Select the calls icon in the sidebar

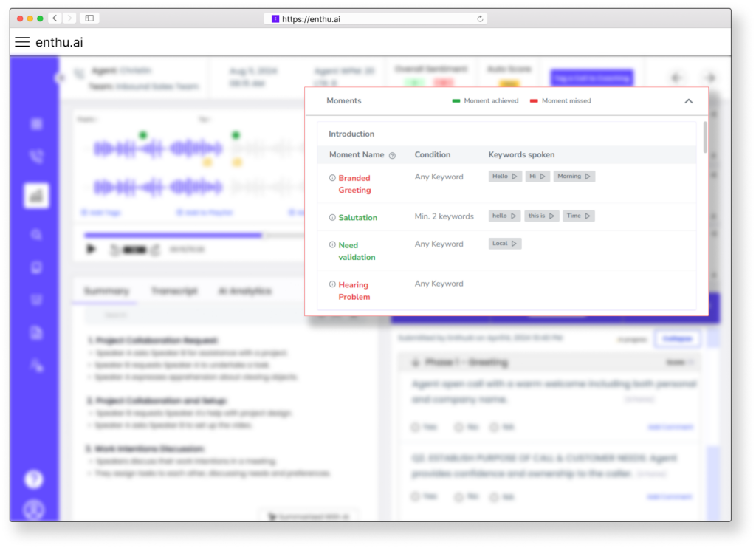coord(35,157)
